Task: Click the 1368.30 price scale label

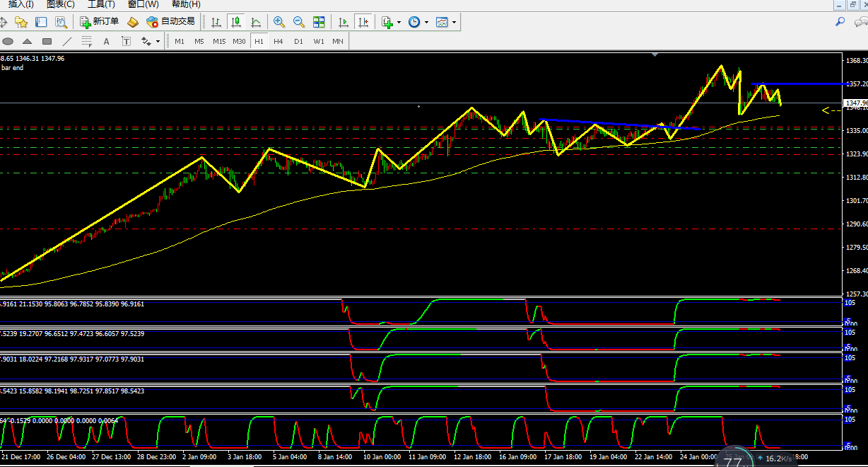Action: (x=856, y=61)
